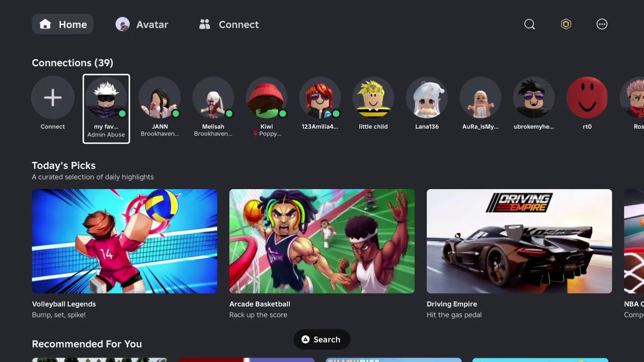This screenshot has width=644, height=362.
Task: Open my fav... Admin Abuse connection avatar
Action: coord(106,98)
